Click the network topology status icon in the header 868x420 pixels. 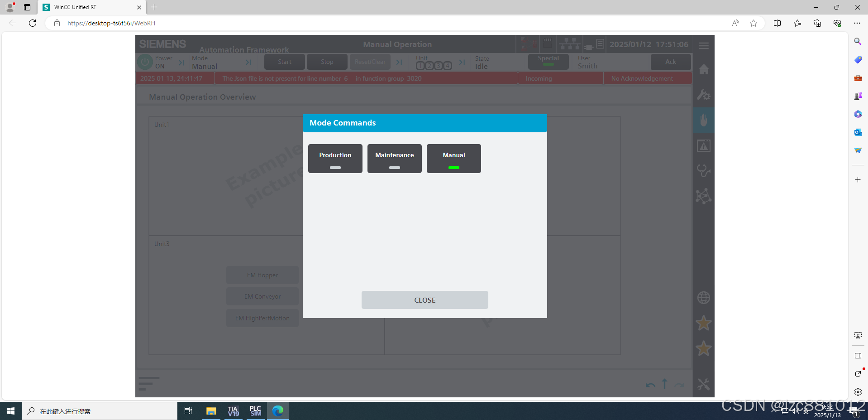(x=569, y=43)
